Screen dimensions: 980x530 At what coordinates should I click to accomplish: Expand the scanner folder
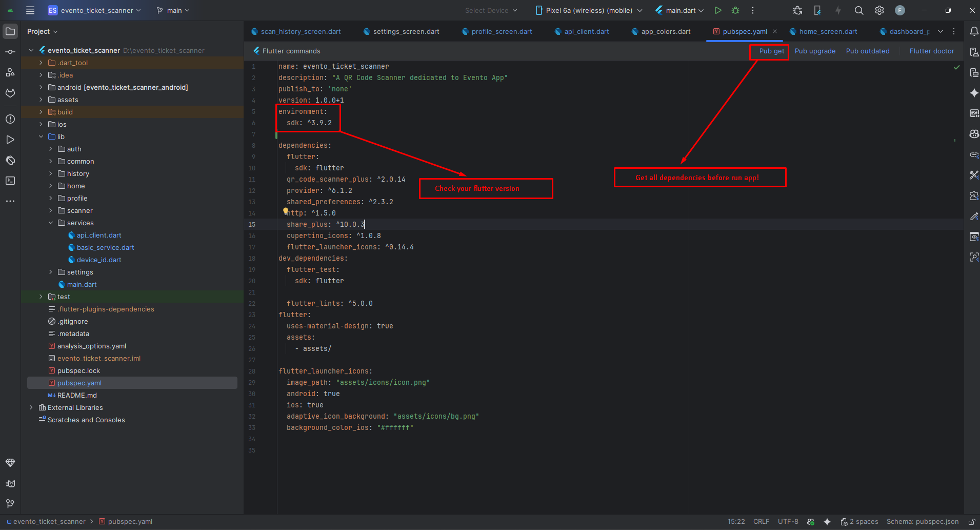coord(51,210)
